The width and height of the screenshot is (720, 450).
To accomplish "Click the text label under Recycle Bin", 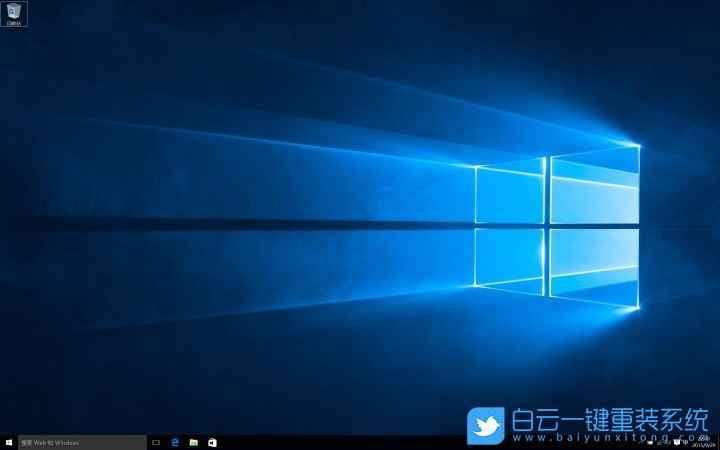I will point(13,22).
